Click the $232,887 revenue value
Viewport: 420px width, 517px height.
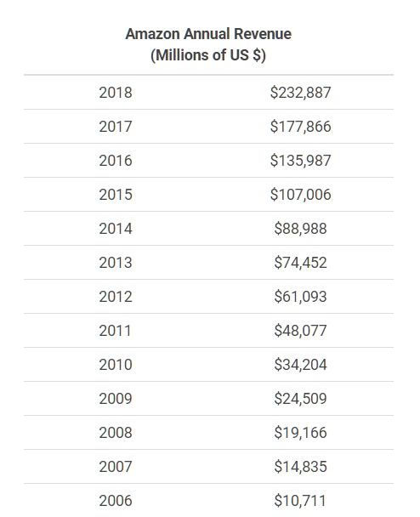[x=300, y=93]
